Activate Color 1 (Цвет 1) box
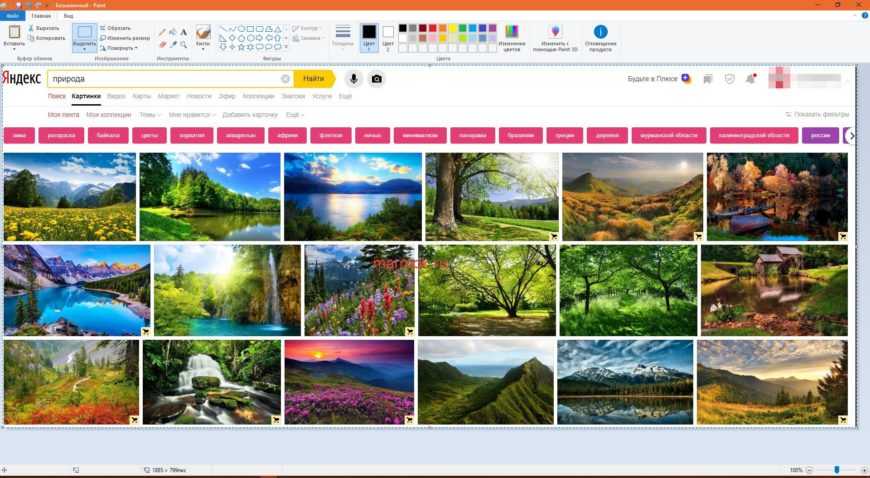Viewport: 870px width, 478px height. pyautogui.click(x=368, y=36)
